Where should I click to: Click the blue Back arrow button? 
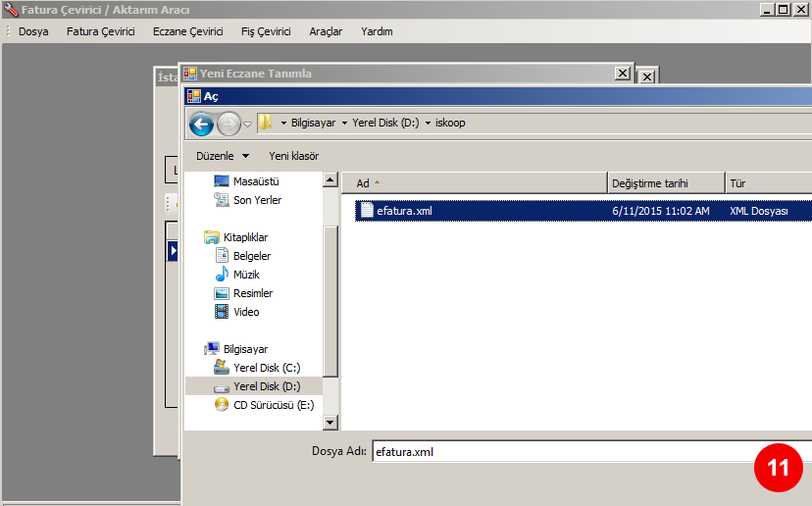tap(202, 124)
